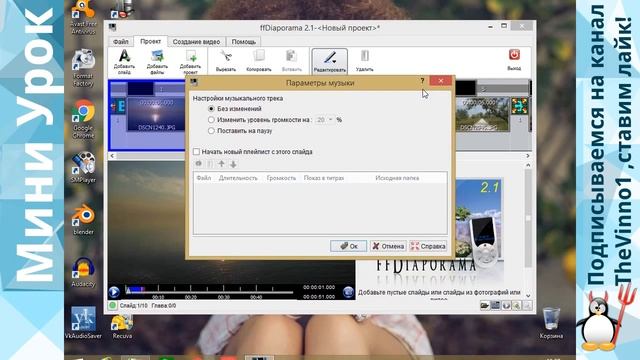640x360 pixels.
Task: Close the Параметры музыки dialog
Action: click(440, 81)
